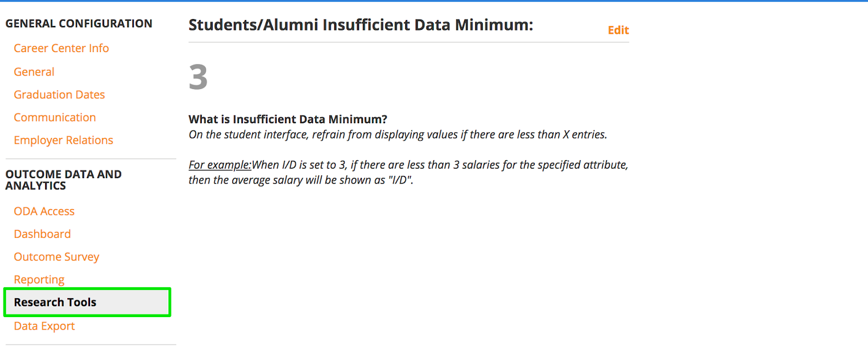Click the Students/Alumni Insufficient Data Minimum title
Viewport: 868px width, 347px height.
pos(361,25)
